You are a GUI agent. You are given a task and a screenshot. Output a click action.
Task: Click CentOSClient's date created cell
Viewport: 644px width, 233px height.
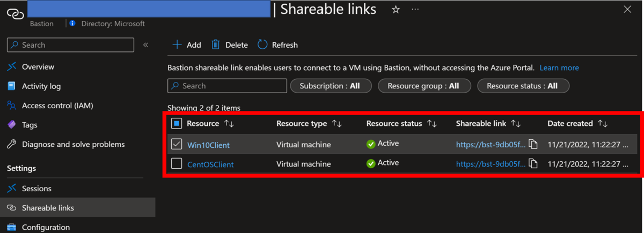click(588, 164)
